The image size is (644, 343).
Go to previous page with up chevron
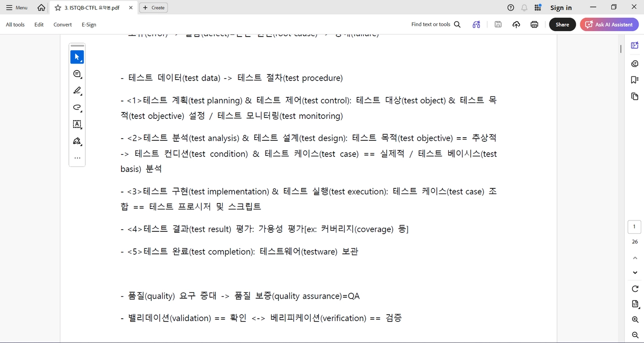coord(635,258)
